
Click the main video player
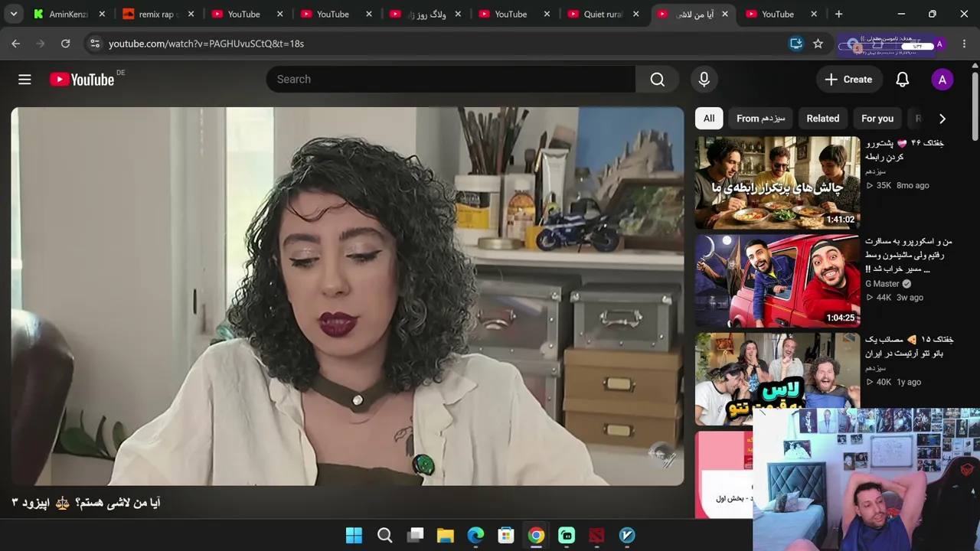coord(348,296)
